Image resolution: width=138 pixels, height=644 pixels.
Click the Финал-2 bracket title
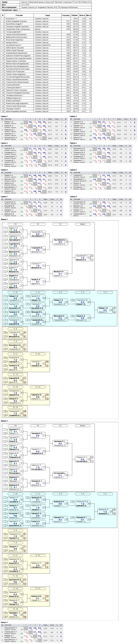pos(4,421)
